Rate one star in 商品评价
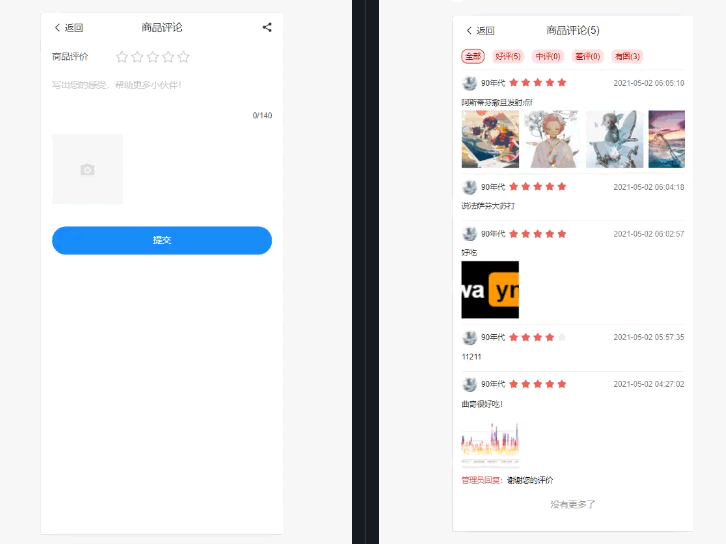 point(122,57)
